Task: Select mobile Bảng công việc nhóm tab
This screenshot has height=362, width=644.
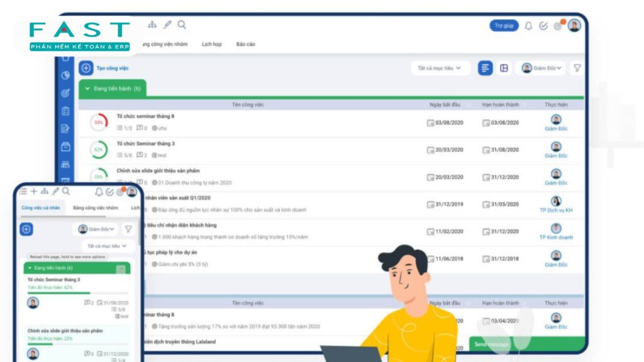Action: [x=96, y=207]
